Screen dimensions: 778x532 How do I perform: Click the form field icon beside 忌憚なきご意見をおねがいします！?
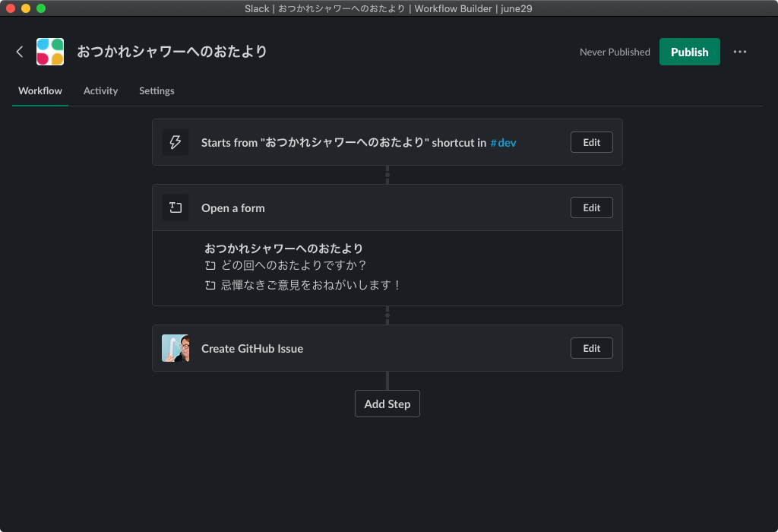210,285
